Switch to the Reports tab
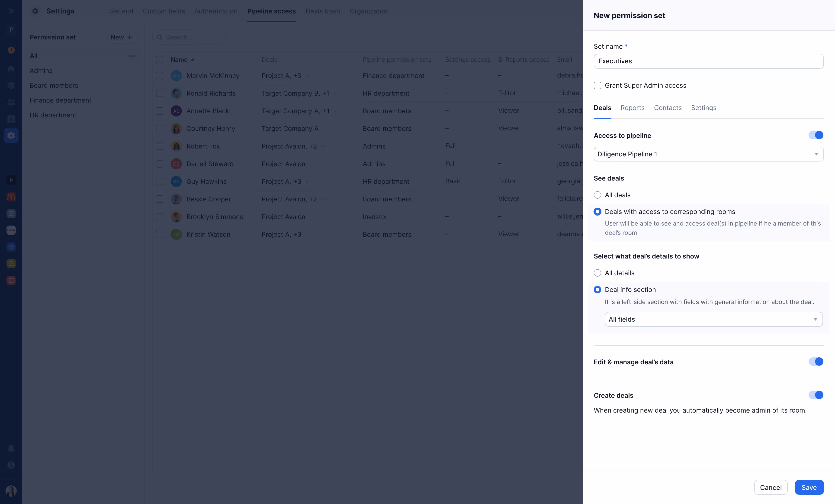 point(632,108)
